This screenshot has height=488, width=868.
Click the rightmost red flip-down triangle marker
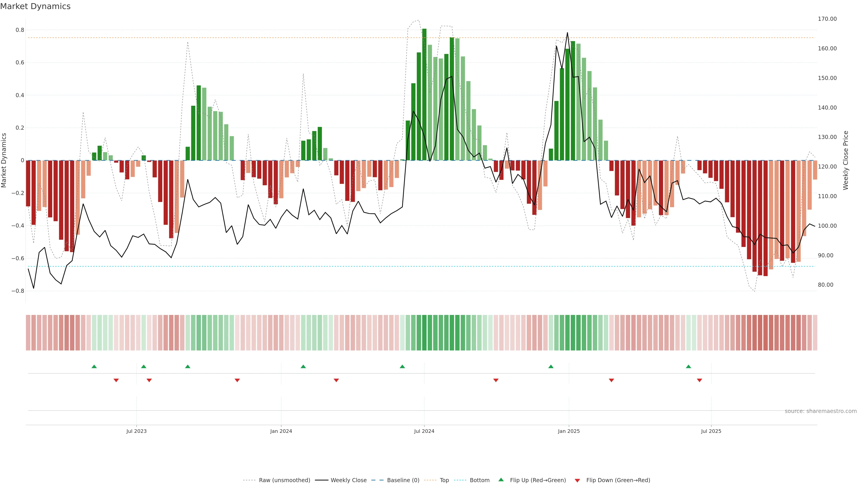click(700, 380)
